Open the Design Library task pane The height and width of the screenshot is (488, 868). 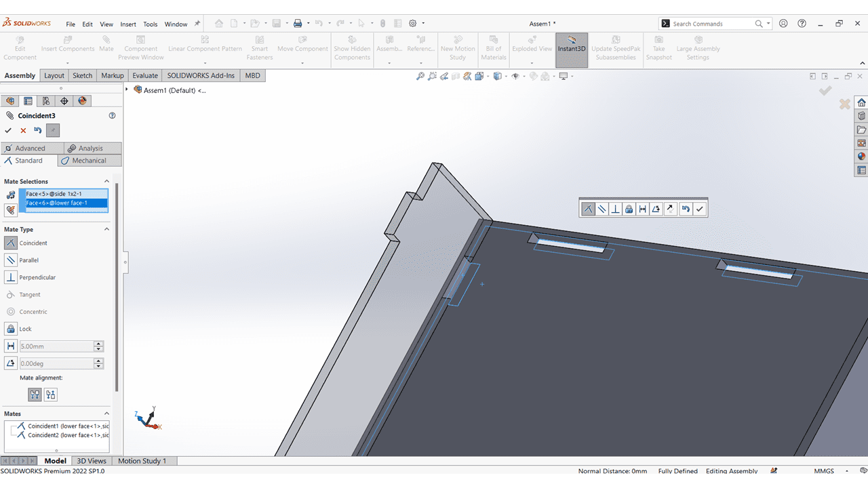861,116
